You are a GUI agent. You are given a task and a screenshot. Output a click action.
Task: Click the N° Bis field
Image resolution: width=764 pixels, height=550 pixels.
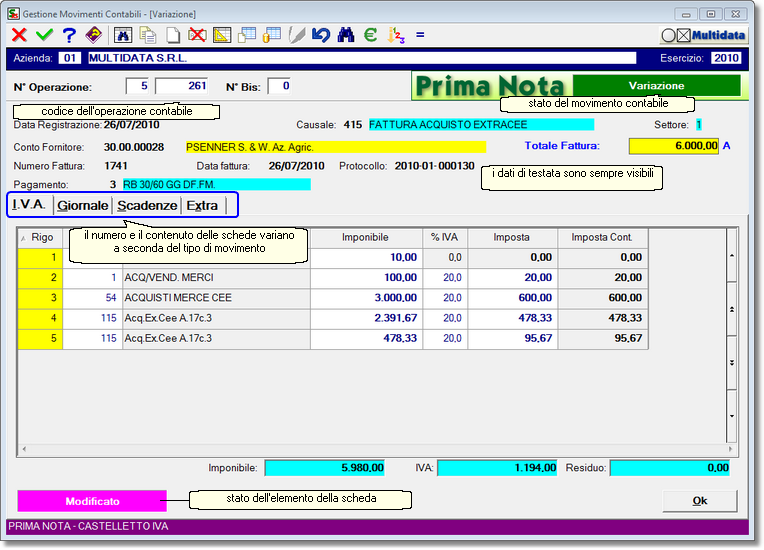point(279,86)
